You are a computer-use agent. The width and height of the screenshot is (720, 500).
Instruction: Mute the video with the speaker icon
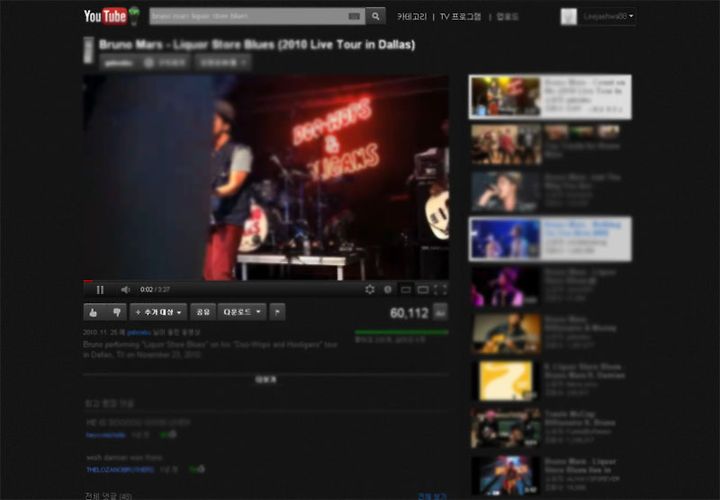pyautogui.click(x=125, y=290)
